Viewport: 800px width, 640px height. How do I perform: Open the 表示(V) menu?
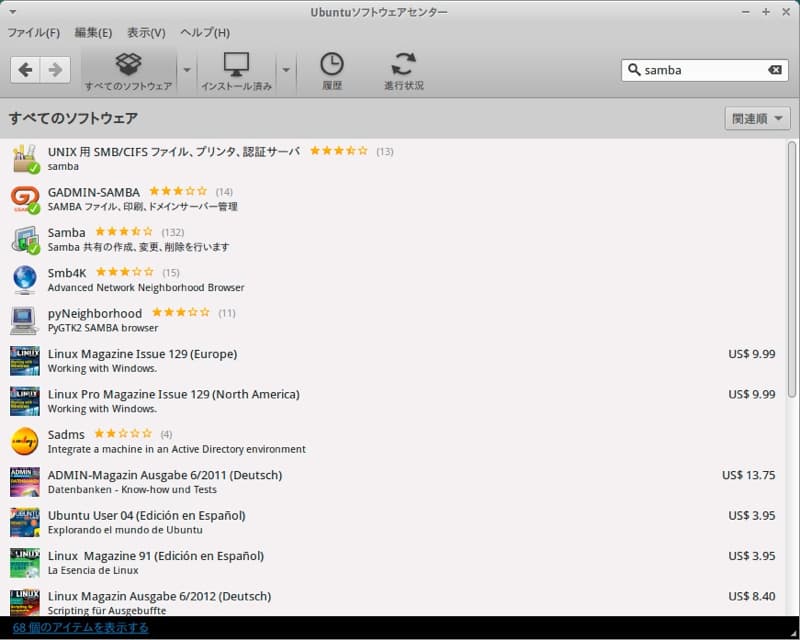tap(146, 33)
